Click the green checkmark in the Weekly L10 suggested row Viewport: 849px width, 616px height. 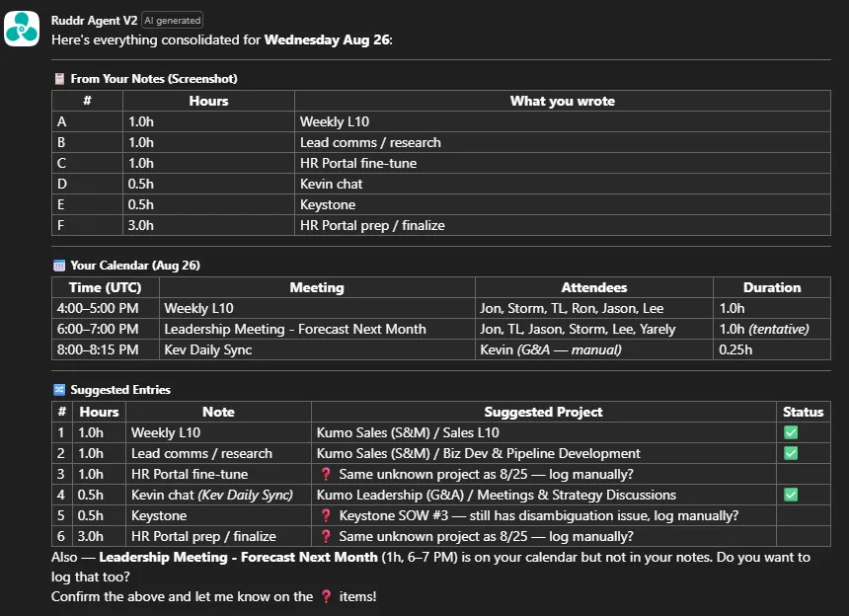[791, 432]
